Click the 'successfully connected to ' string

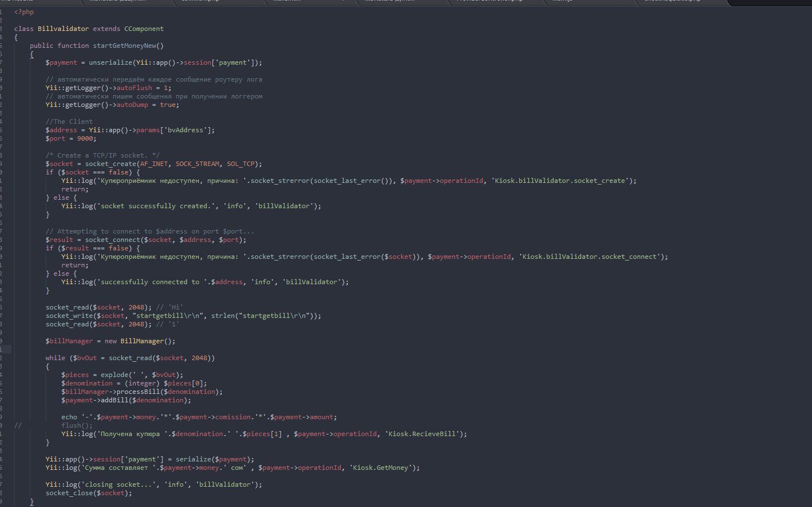tap(150, 282)
